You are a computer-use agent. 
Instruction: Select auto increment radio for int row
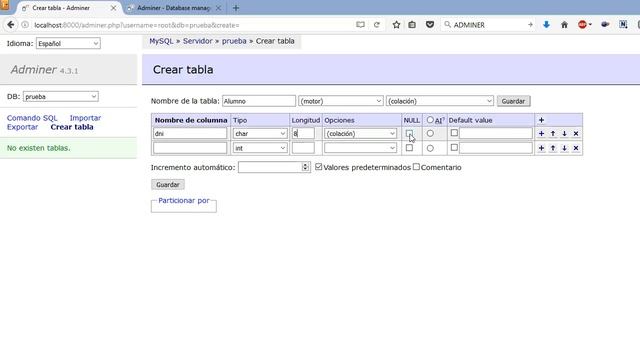(430, 149)
